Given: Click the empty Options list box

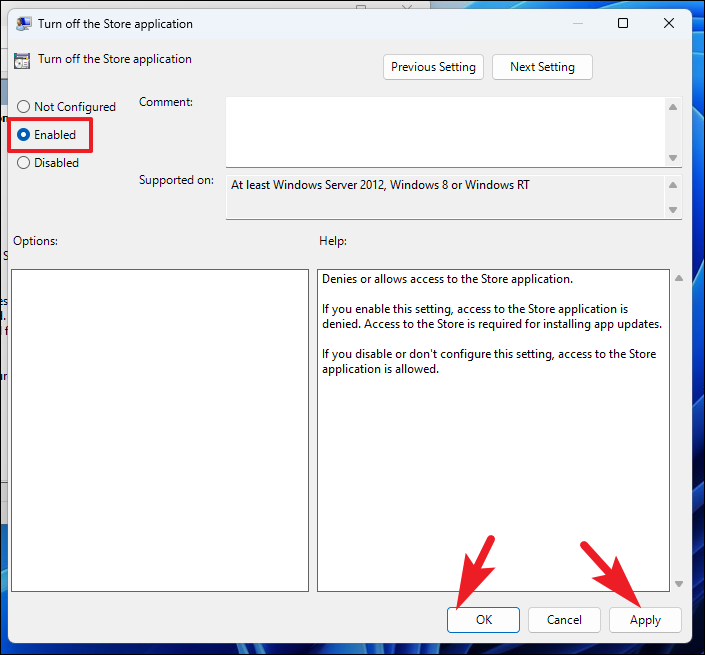Looking at the screenshot, I should (160, 430).
